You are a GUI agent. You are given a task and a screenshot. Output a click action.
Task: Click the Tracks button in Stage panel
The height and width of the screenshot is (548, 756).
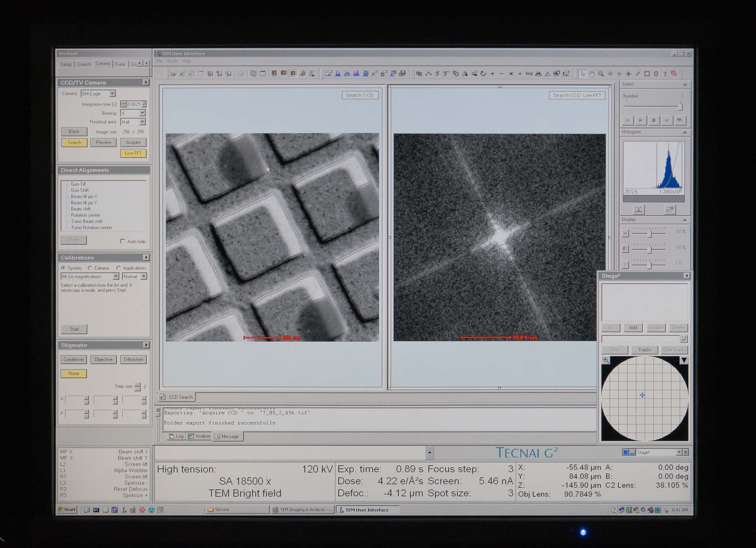(x=645, y=350)
